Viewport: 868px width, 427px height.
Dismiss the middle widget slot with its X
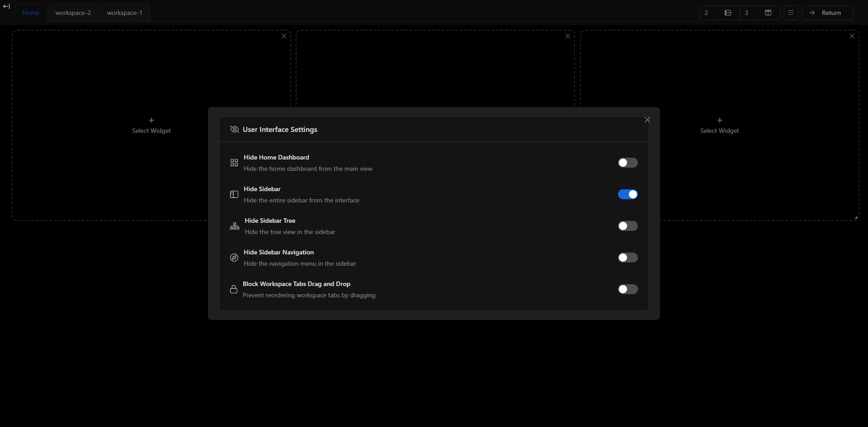(567, 36)
